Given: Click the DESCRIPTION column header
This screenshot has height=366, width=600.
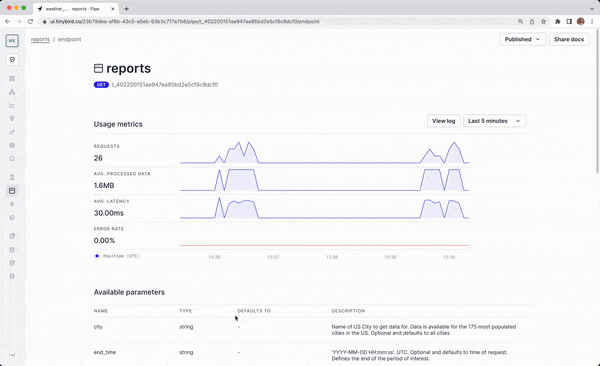Looking at the screenshot, I should point(348,311).
